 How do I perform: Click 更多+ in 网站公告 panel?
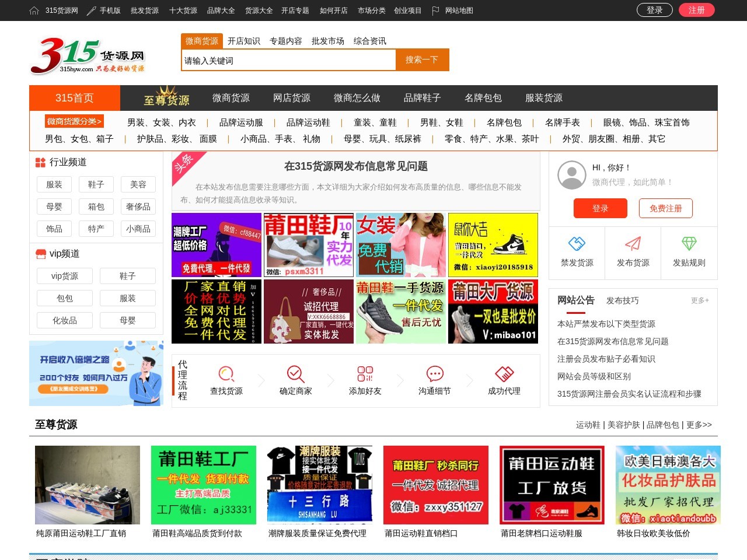click(700, 300)
